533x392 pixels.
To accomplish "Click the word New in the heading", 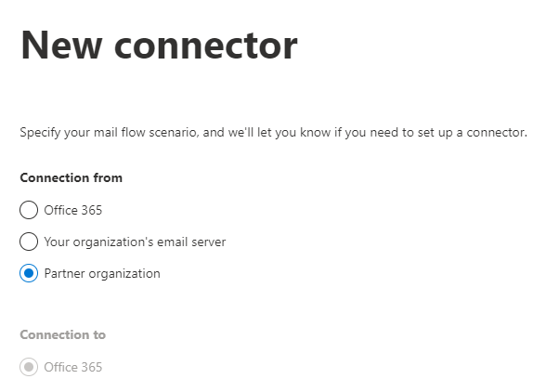I will [x=61, y=45].
